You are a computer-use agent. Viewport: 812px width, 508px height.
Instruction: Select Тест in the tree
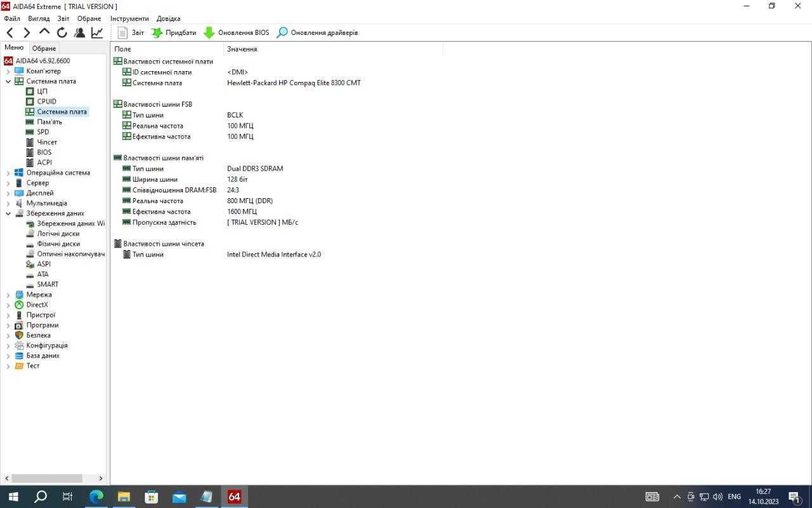pyautogui.click(x=33, y=366)
